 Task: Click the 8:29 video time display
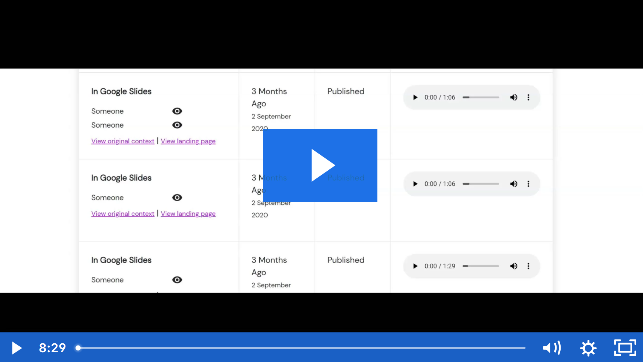coord(52,348)
